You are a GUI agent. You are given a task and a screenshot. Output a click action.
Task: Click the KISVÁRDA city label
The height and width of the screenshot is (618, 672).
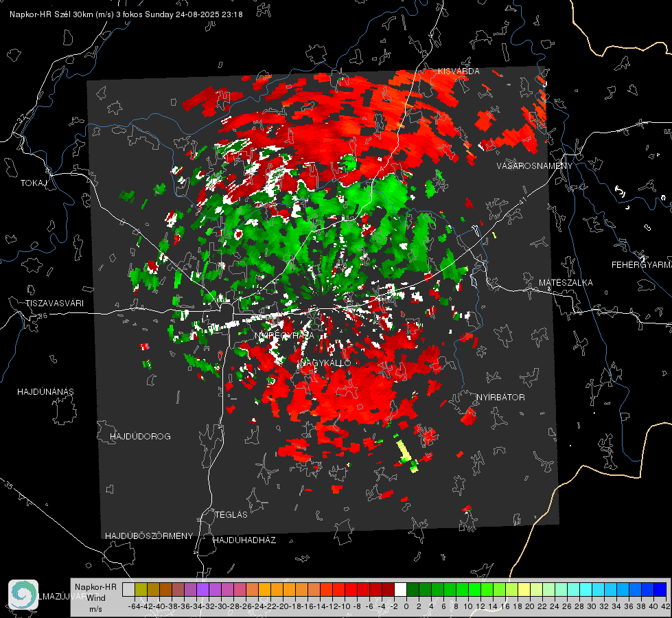click(459, 71)
